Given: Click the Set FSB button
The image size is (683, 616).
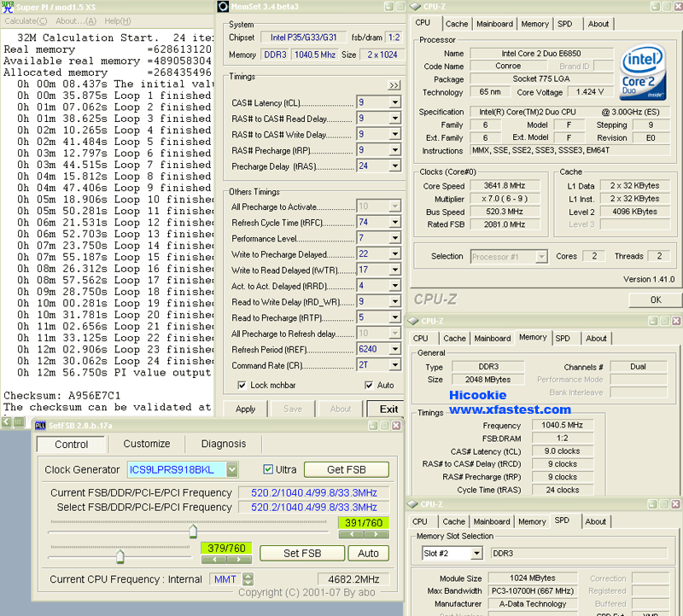Looking at the screenshot, I should 302,553.
